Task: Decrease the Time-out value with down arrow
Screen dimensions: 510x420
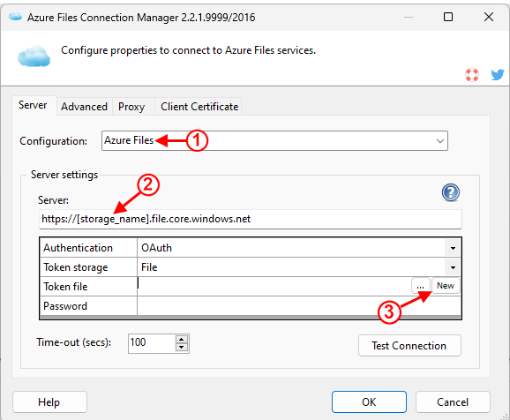Action: pyautogui.click(x=182, y=348)
